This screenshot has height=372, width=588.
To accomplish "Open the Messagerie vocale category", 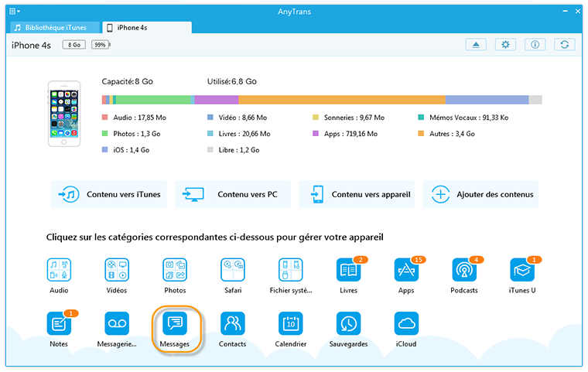I will [x=117, y=323].
